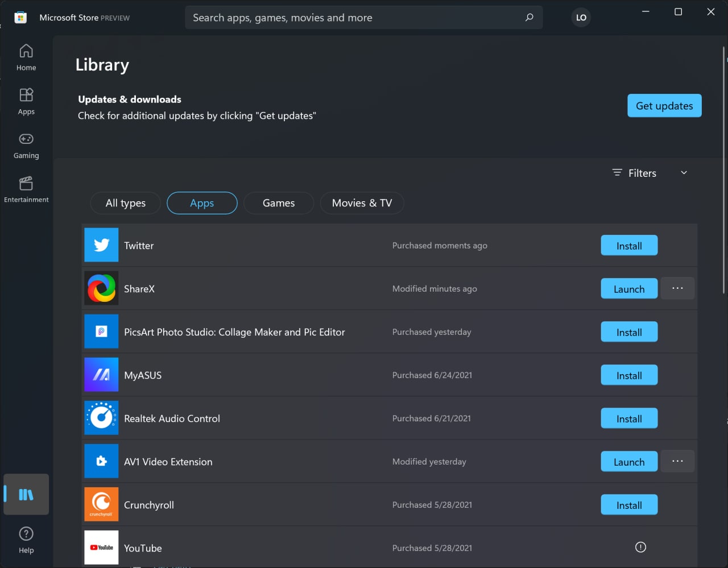
Task: Click the Realtek Audio Control app icon
Action: [101, 418]
